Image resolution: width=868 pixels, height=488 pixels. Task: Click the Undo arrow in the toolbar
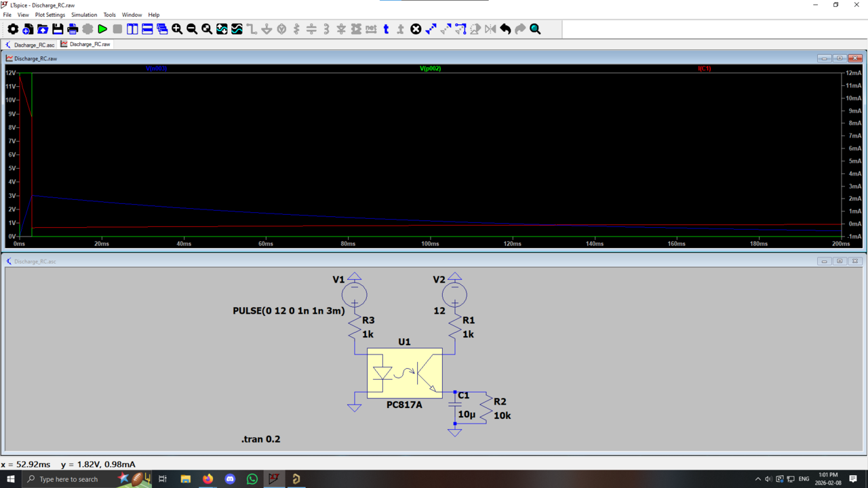(x=505, y=29)
